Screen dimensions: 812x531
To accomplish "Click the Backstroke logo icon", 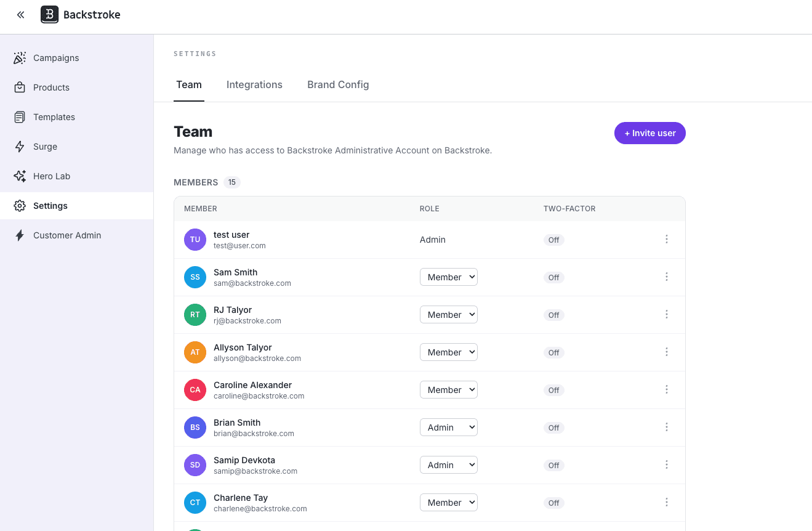I will click(50, 15).
